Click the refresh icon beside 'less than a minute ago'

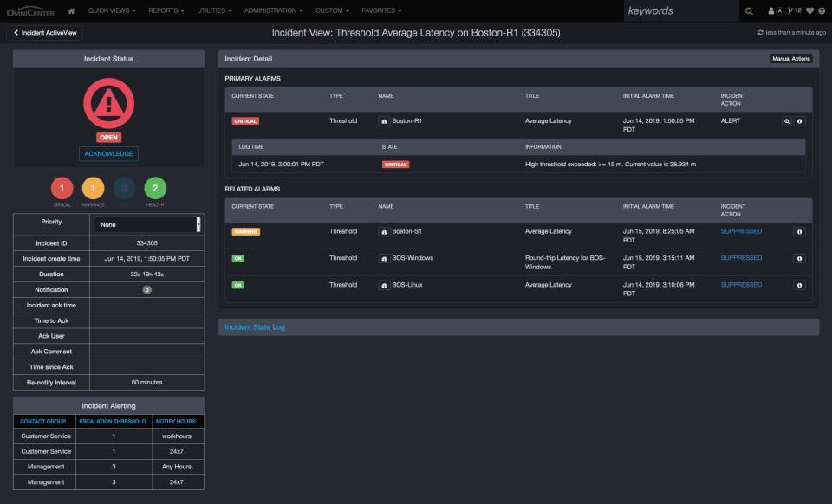[x=760, y=32]
